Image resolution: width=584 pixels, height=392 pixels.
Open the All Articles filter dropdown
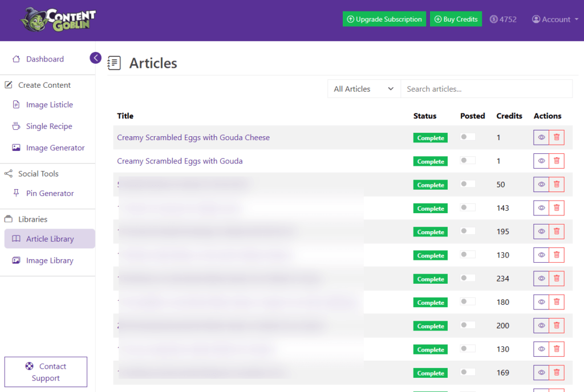364,89
